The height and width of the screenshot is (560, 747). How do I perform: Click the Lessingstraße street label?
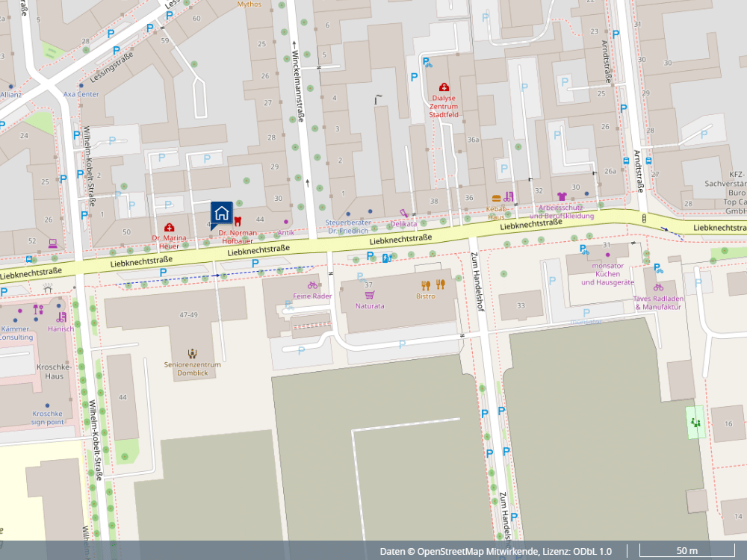click(x=111, y=67)
